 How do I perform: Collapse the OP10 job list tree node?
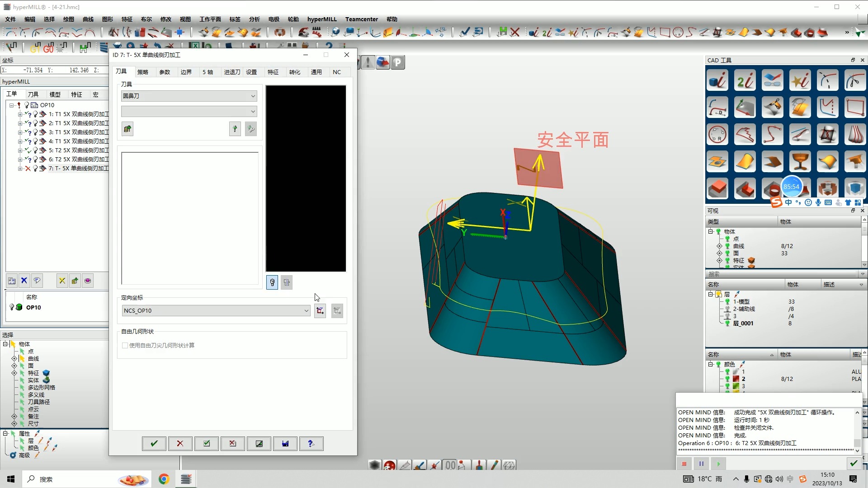[x=12, y=105]
